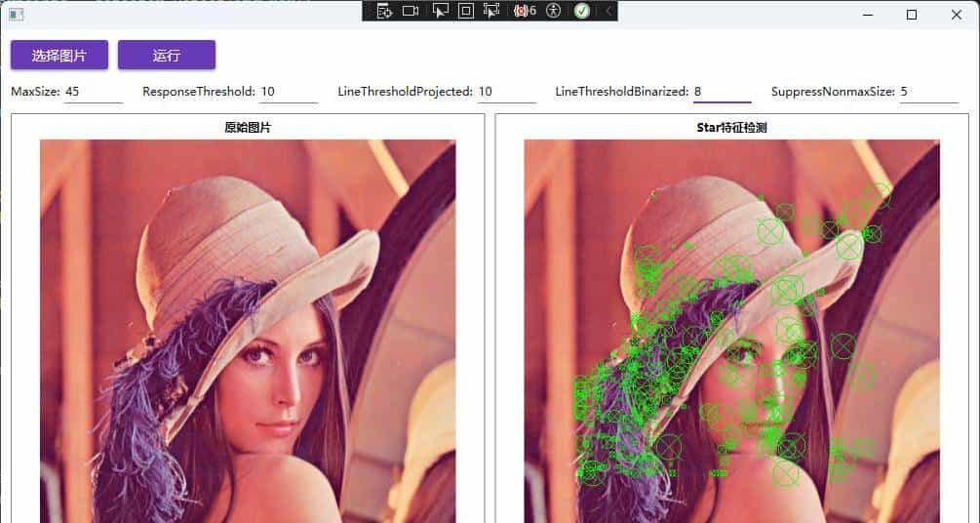Open binding failures indicator showing 6

(x=525, y=11)
